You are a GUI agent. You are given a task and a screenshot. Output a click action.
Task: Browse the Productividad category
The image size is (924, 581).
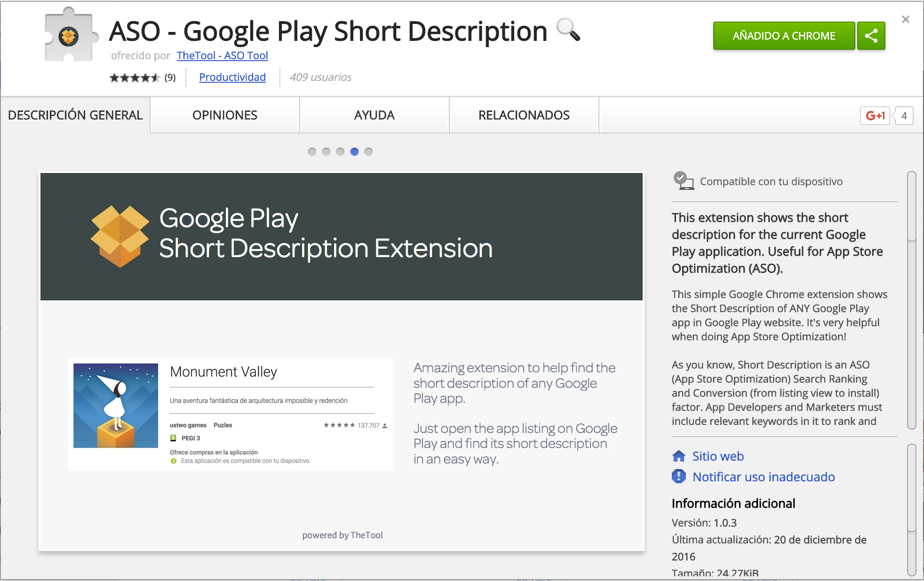(232, 77)
